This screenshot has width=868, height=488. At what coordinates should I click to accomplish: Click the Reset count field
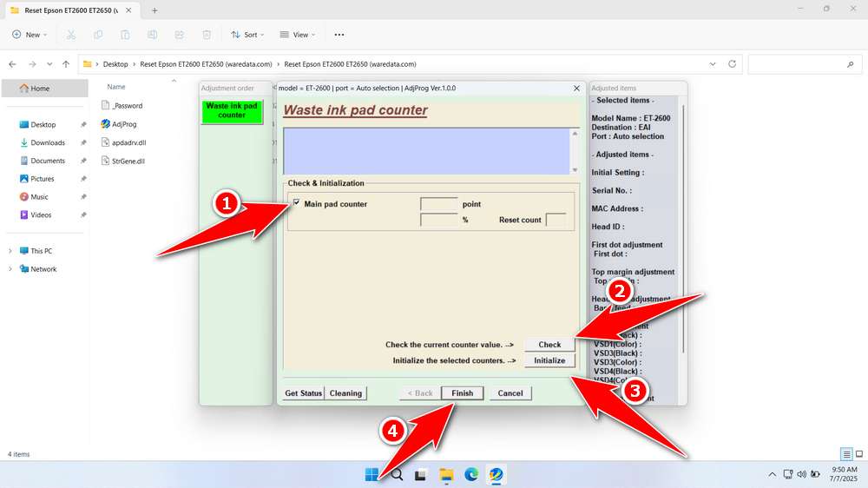coord(556,220)
